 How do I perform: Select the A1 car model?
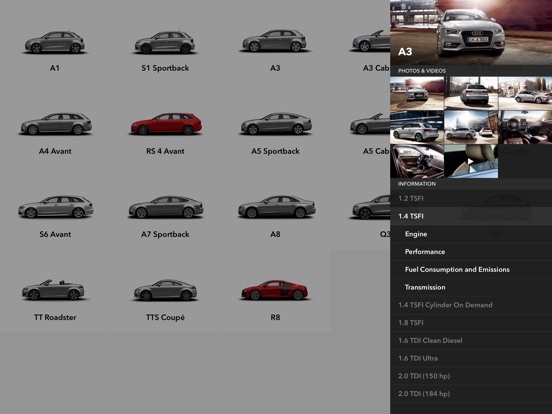pyautogui.click(x=55, y=42)
